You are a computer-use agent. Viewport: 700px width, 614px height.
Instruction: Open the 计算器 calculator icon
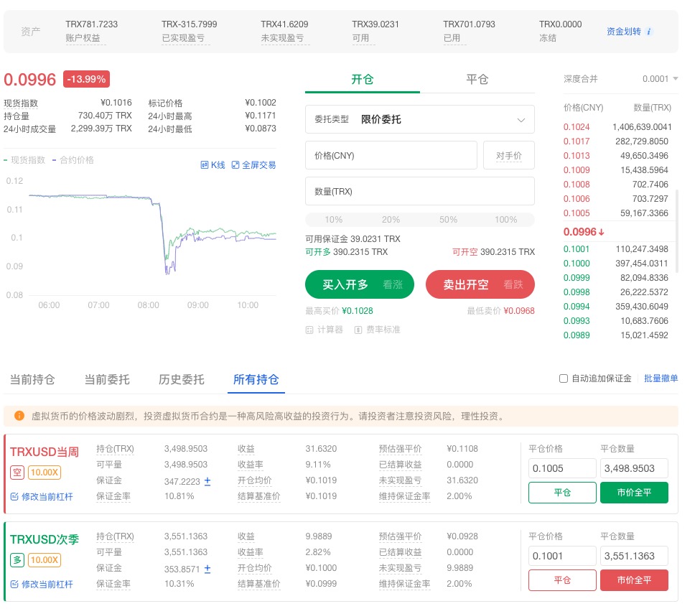coord(309,330)
